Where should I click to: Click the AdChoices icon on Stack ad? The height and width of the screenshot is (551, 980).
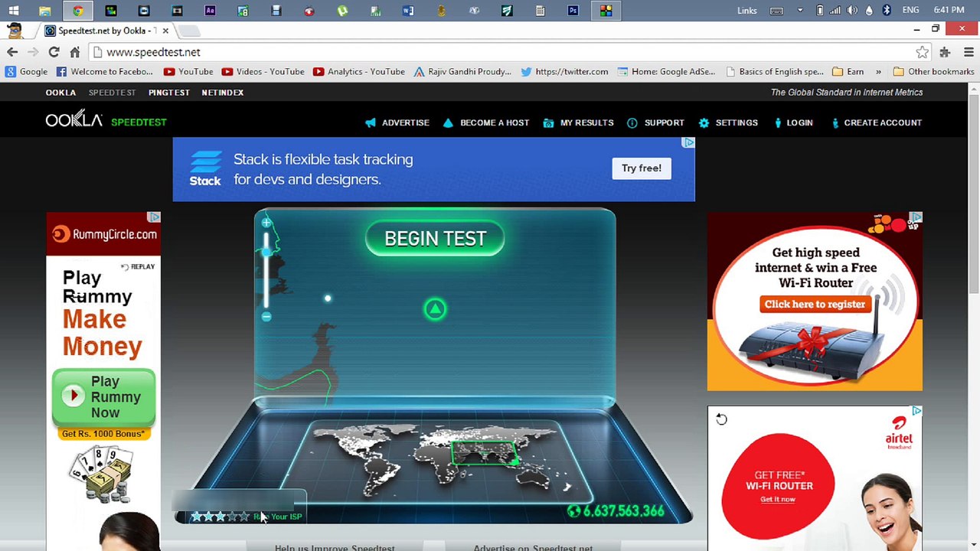tap(688, 143)
